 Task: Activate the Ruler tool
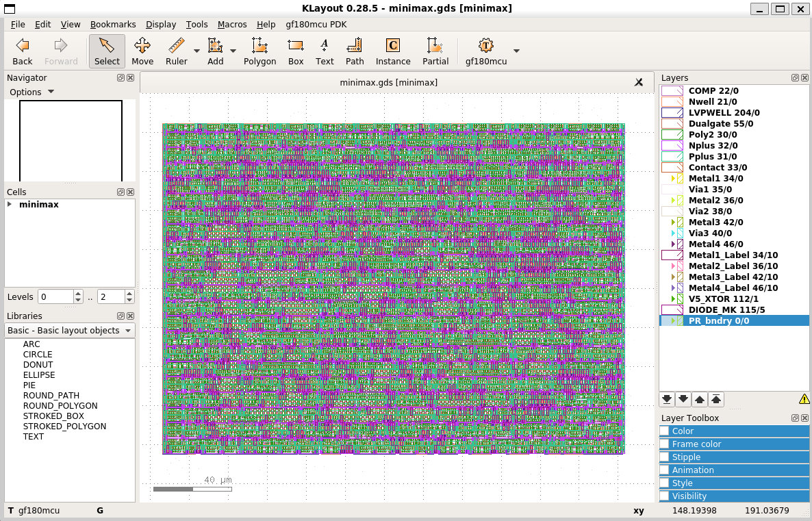[177, 51]
